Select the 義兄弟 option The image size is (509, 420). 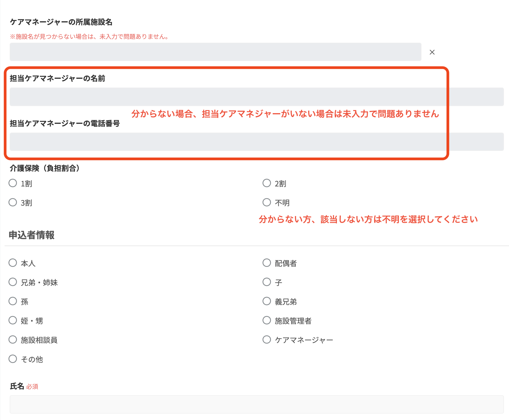[267, 301]
